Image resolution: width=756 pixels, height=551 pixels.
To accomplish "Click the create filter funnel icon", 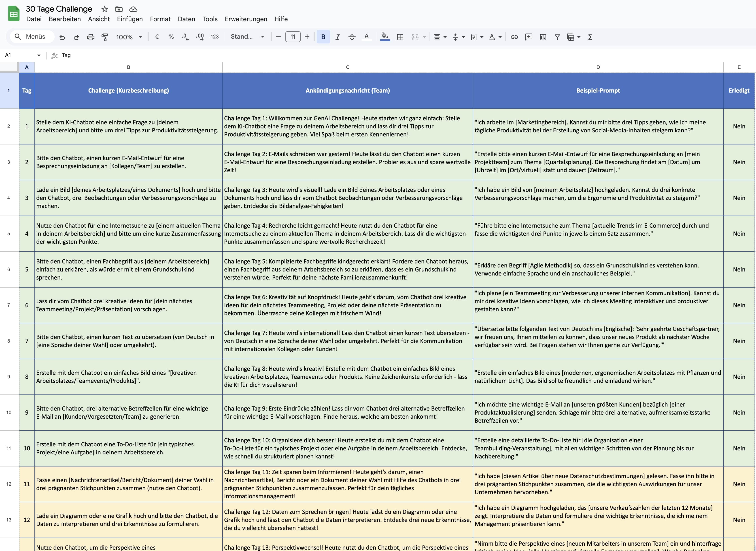I will click(557, 37).
